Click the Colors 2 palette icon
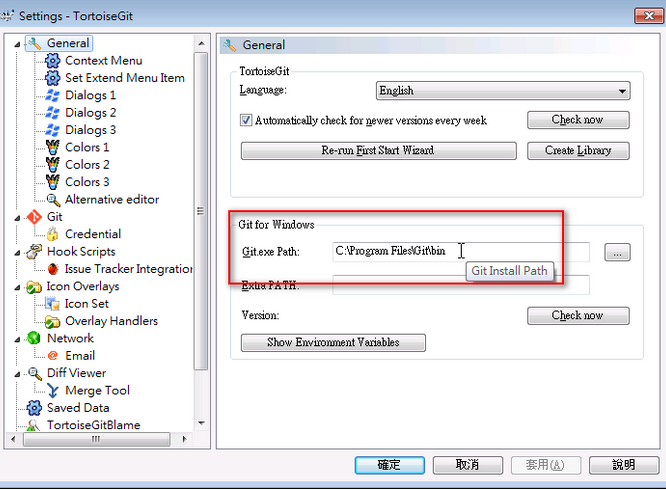This screenshot has height=490, width=666. tap(53, 165)
